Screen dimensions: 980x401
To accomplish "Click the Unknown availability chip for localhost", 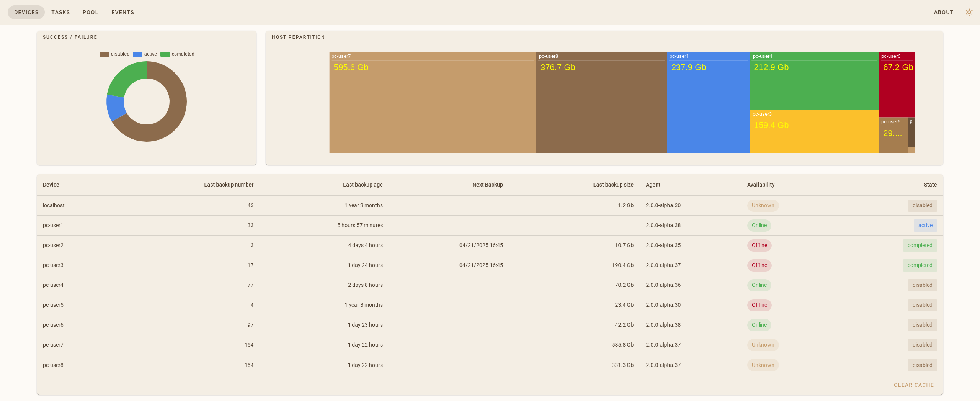I will [763, 206].
